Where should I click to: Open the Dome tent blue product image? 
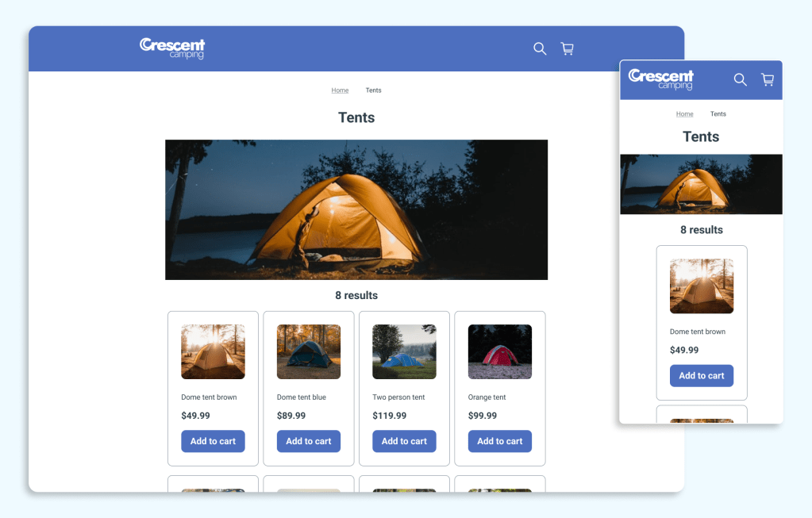point(309,351)
